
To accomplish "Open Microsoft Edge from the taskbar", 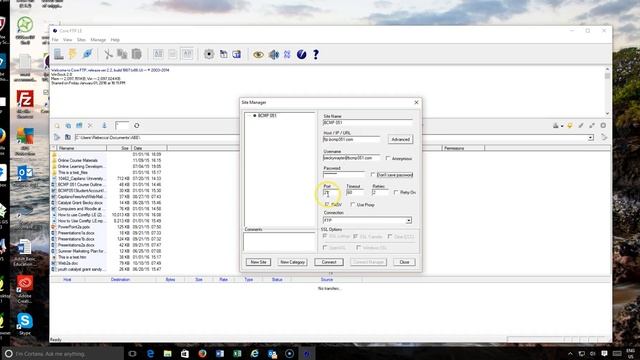I will click(x=150, y=353).
